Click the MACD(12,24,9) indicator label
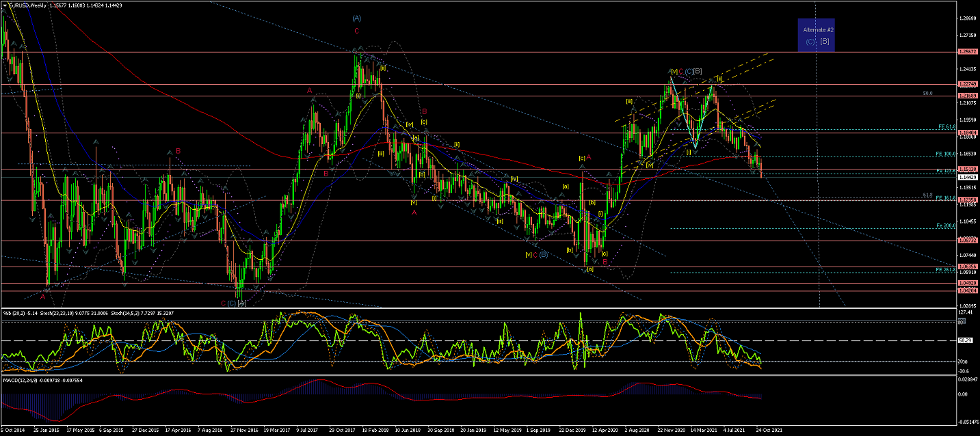The width and height of the screenshot is (980, 436). click(x=23, y=379)
